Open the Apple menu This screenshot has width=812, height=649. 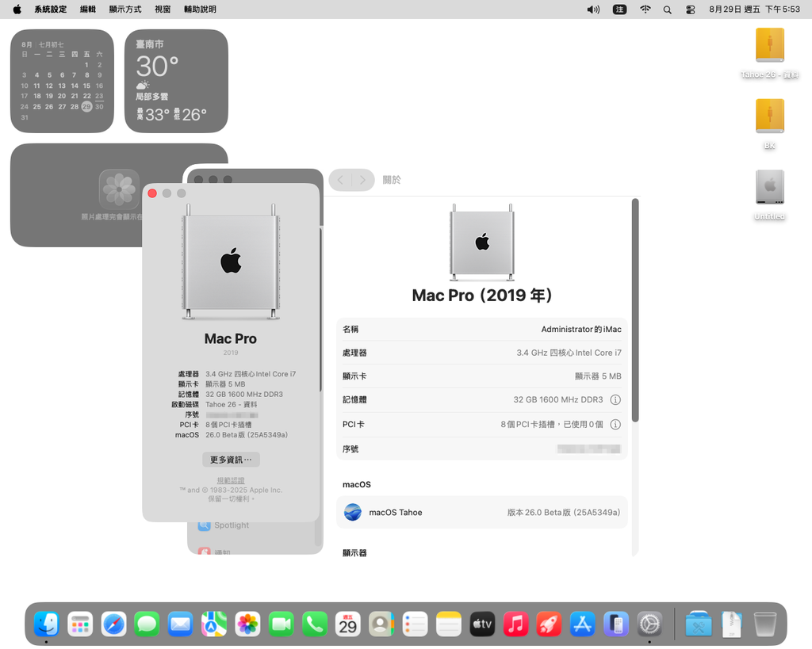[x=17, y=10]
